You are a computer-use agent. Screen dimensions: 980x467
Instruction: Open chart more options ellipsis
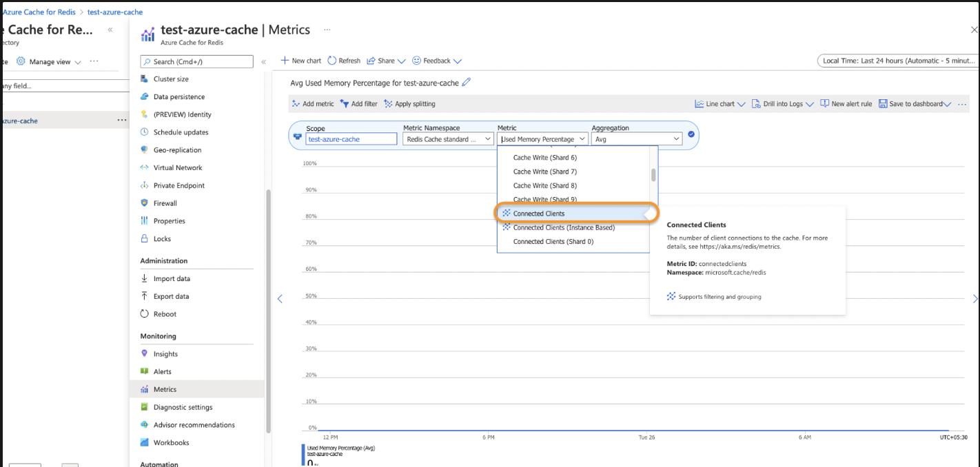coord(963,104)
